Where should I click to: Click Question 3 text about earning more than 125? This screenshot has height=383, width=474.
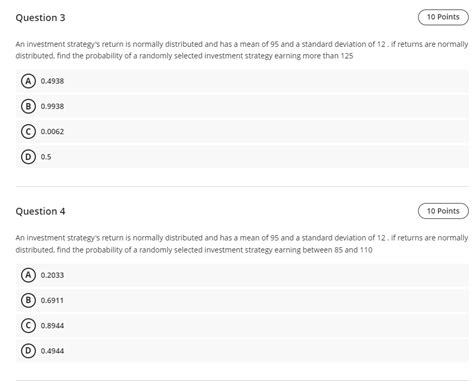point(242,50)
